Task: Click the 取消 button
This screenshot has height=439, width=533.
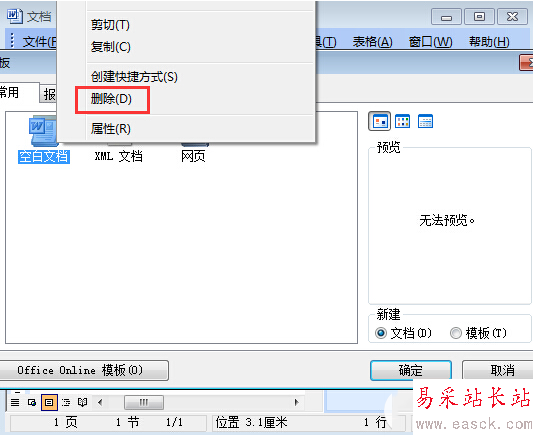Action: tap(498, 370)
